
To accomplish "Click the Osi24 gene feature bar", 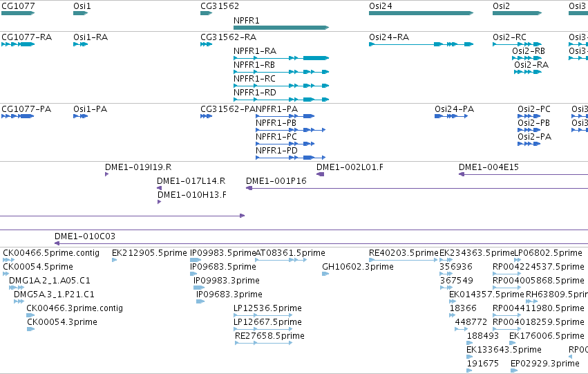I will point(421,13).
